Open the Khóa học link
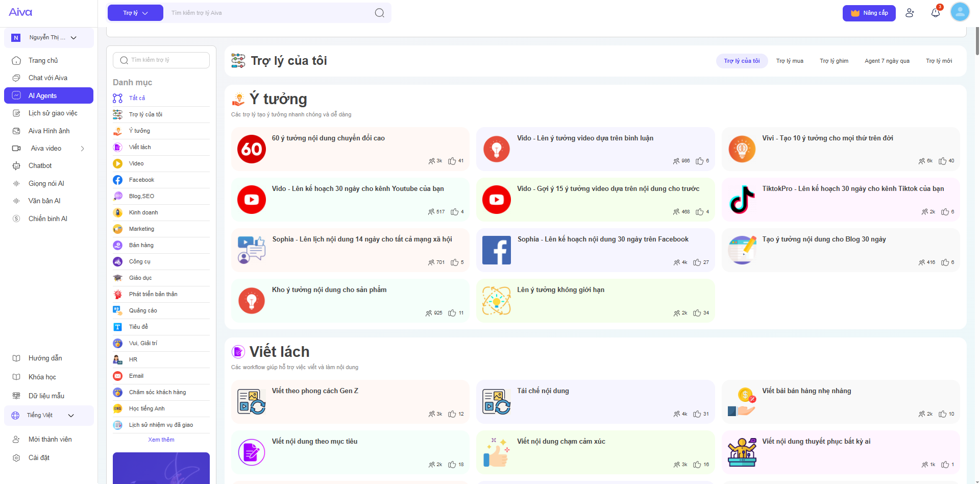This screenshot has width=980, height=484. tap(42, 377)
